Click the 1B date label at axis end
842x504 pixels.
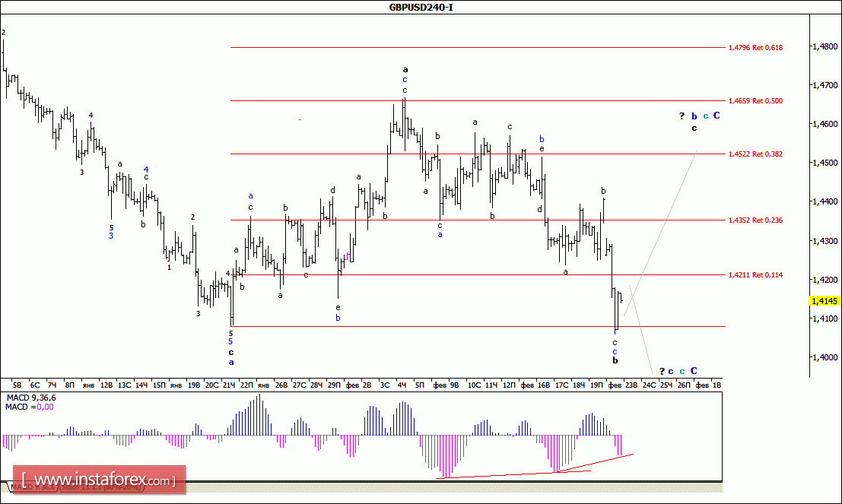point(717,385)
